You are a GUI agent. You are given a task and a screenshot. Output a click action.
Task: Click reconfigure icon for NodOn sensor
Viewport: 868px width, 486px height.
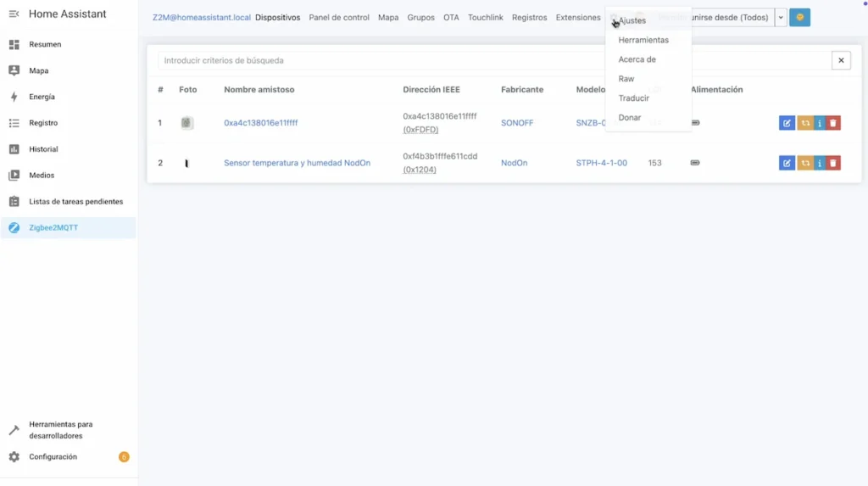(804, 163)
